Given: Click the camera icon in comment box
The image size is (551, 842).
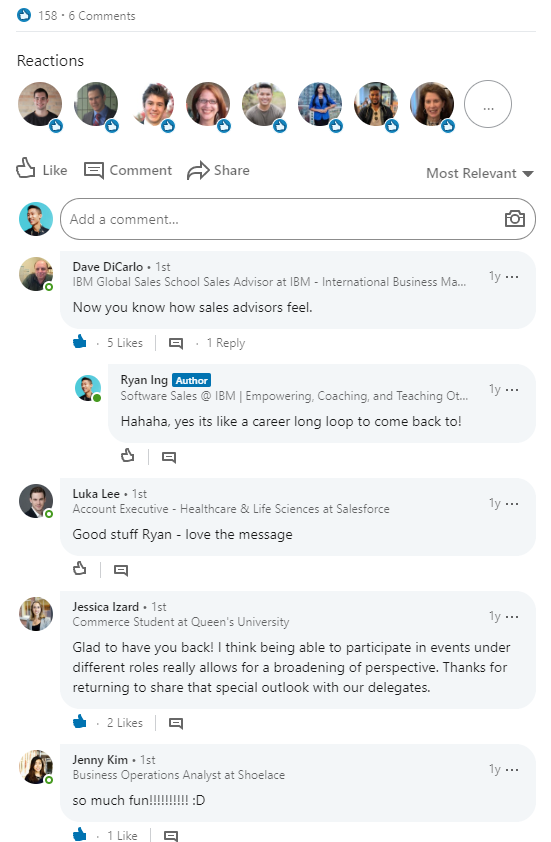Looking at the screenshot, I should [514, 219].
